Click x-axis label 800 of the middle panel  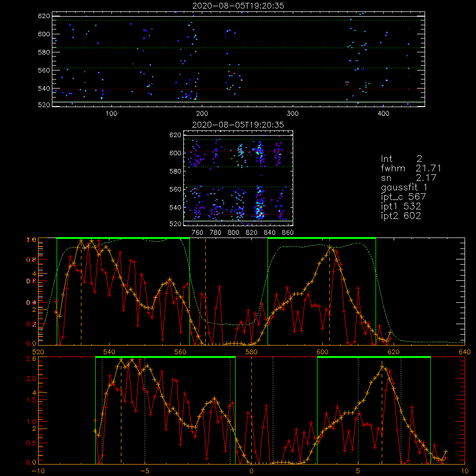(233, 233)
